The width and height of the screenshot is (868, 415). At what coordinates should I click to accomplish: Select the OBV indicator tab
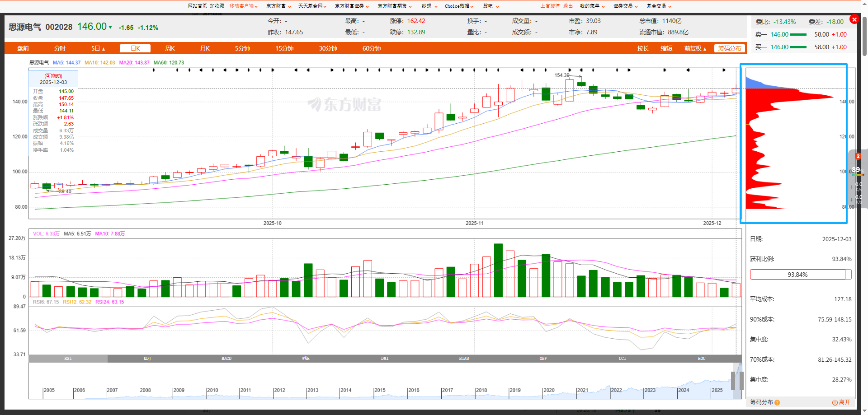point(543,359)
